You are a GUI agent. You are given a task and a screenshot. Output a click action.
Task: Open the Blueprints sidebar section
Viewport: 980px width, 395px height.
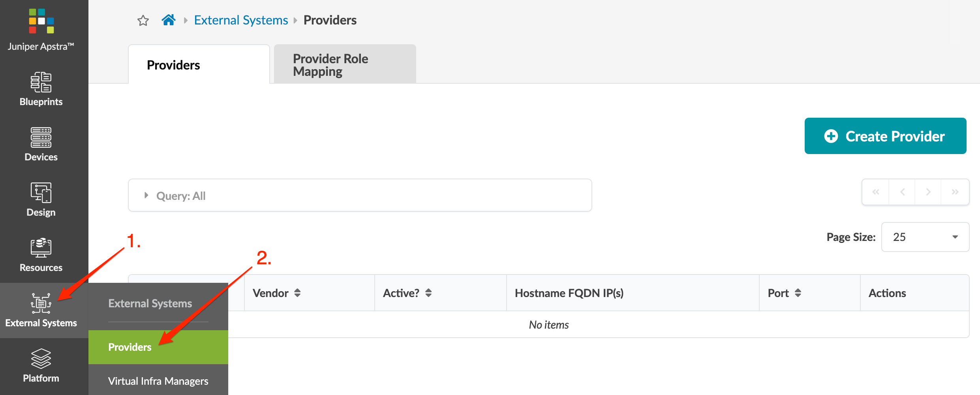coord(41,89)
